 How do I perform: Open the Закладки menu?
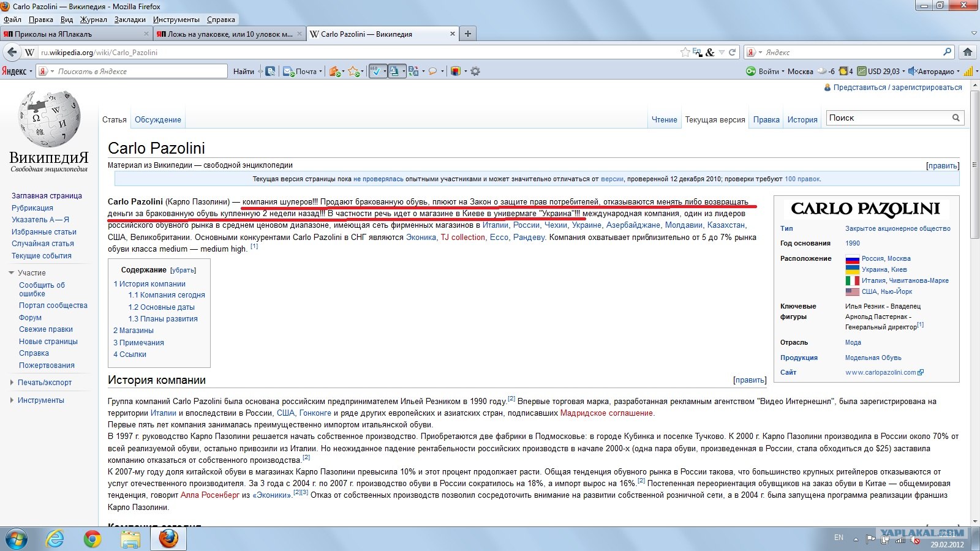pos(130,20)
